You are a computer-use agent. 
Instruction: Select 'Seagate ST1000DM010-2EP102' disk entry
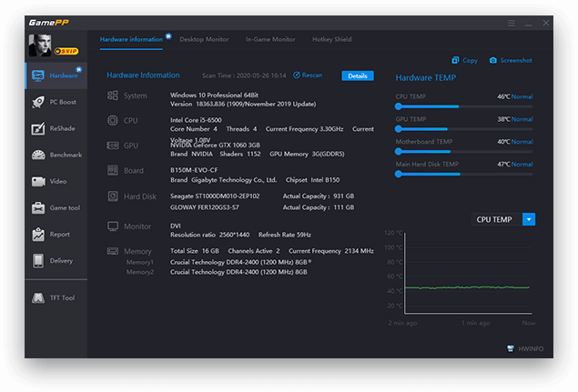[215, 196]
